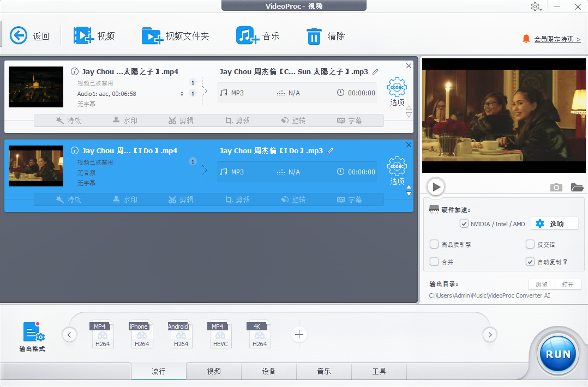588x387 pixels.
Task: Open snapshot folder icon under preview
Action: [x=577, y=188]
